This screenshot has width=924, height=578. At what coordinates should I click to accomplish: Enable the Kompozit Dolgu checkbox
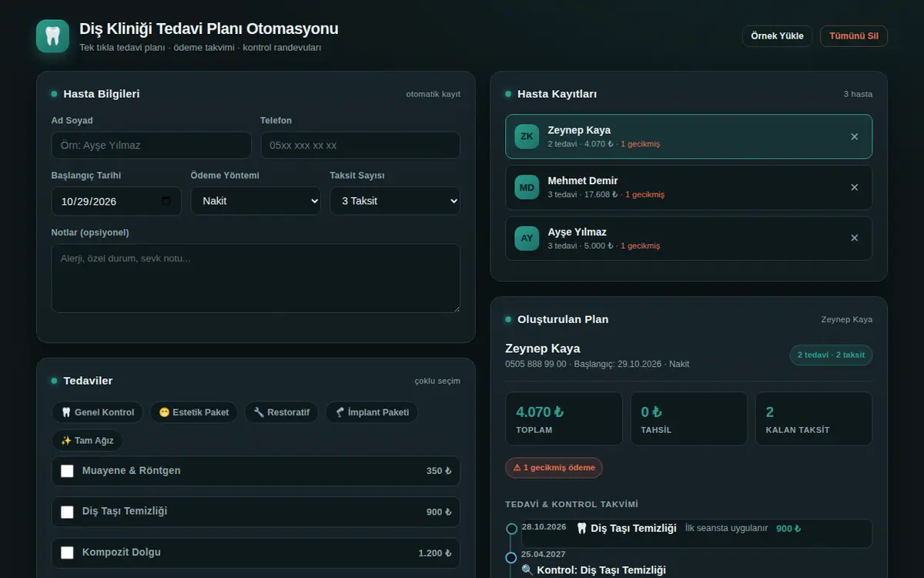67,553
